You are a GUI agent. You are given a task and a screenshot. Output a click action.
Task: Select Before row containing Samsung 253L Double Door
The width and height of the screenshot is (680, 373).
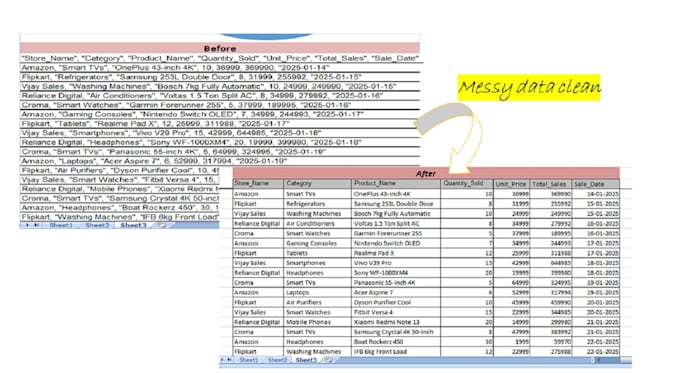(220, 77)
